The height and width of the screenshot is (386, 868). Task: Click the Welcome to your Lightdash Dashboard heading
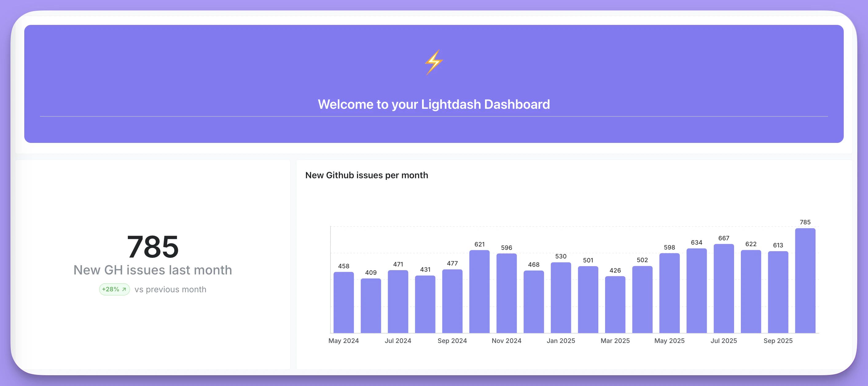pyautogui.click(x=434, y=104)
